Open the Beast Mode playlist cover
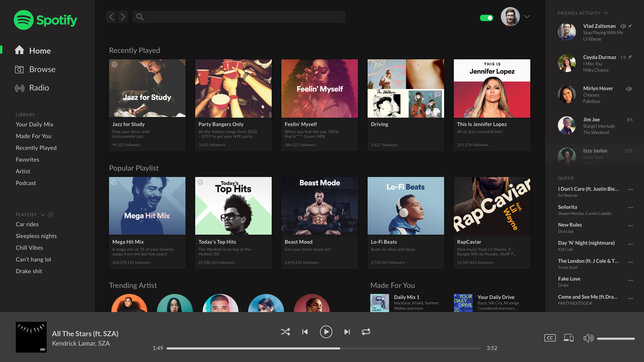 [x=320, y=206]
